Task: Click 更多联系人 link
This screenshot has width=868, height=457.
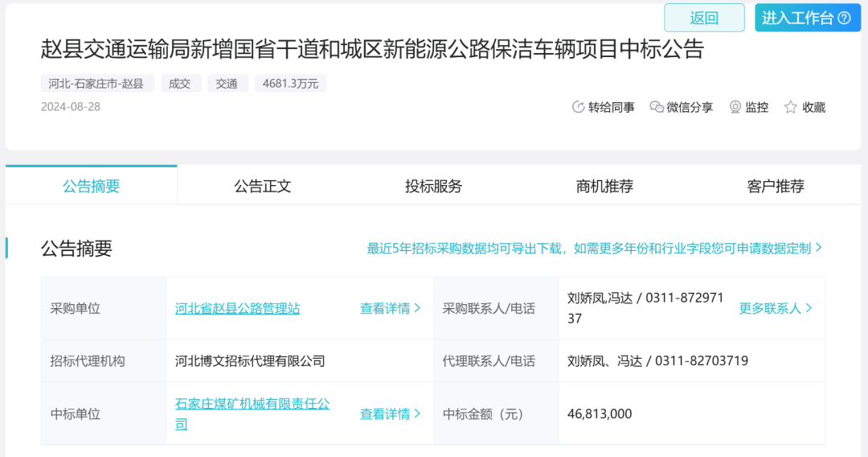Action: click(776, 308)
